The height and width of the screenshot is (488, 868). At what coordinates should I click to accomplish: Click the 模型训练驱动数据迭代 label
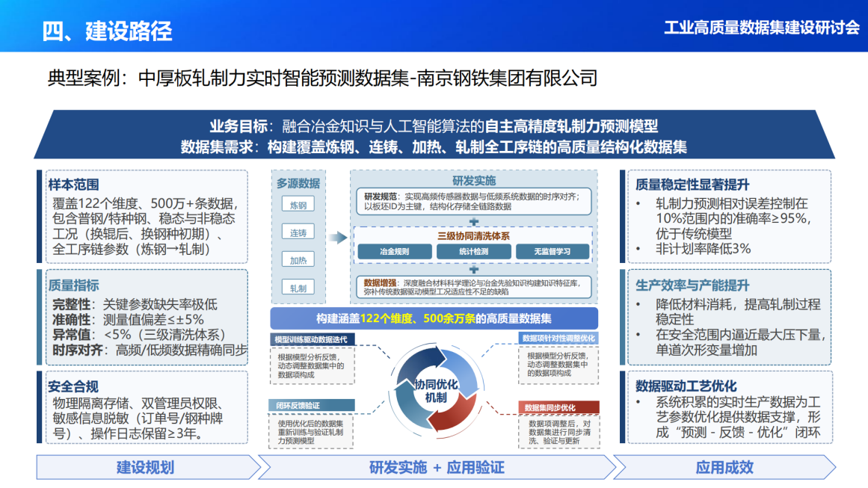click(x=312, y=339)
